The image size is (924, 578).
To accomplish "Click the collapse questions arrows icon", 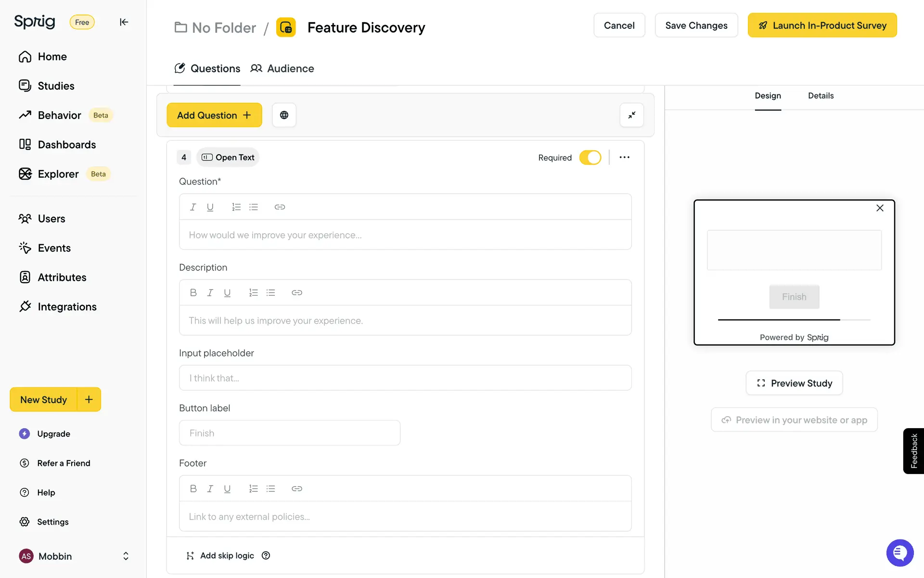I will point(631,115).
